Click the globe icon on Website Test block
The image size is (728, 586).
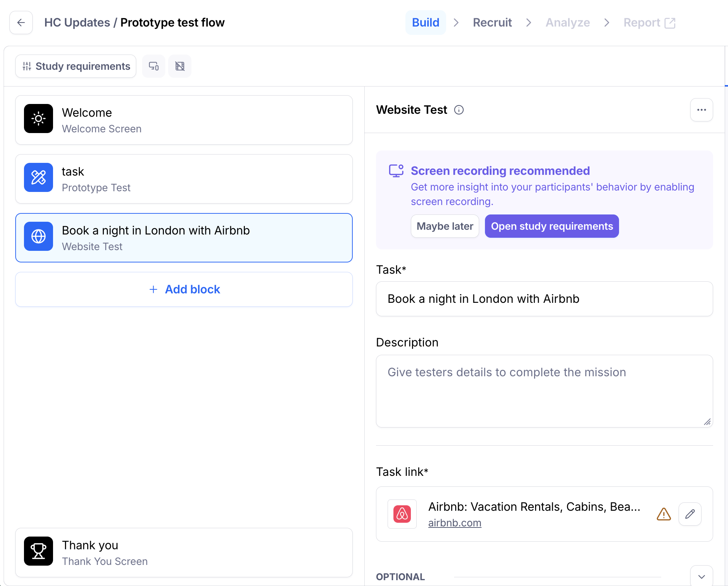[39, 236]
